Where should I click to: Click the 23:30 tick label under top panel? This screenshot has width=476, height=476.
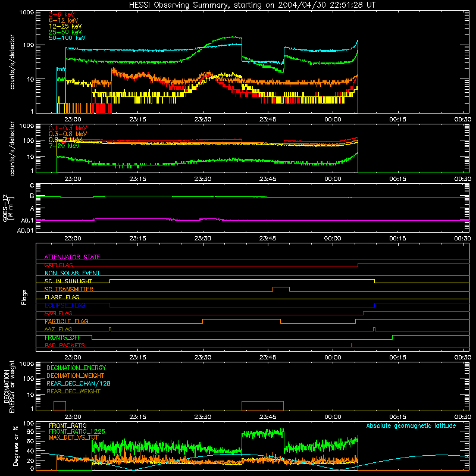coord(203,120)
